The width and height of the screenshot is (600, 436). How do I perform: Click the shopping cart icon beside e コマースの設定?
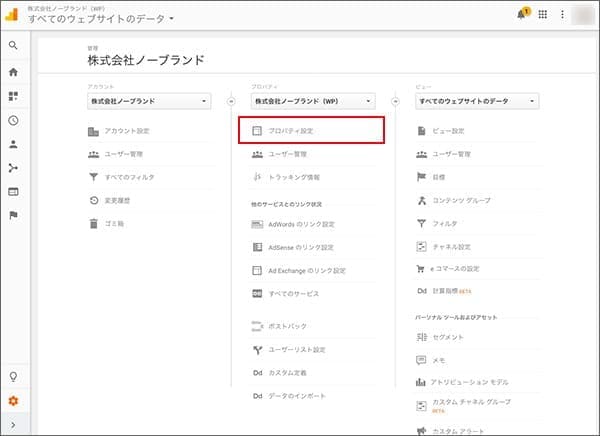click(421, 269)
